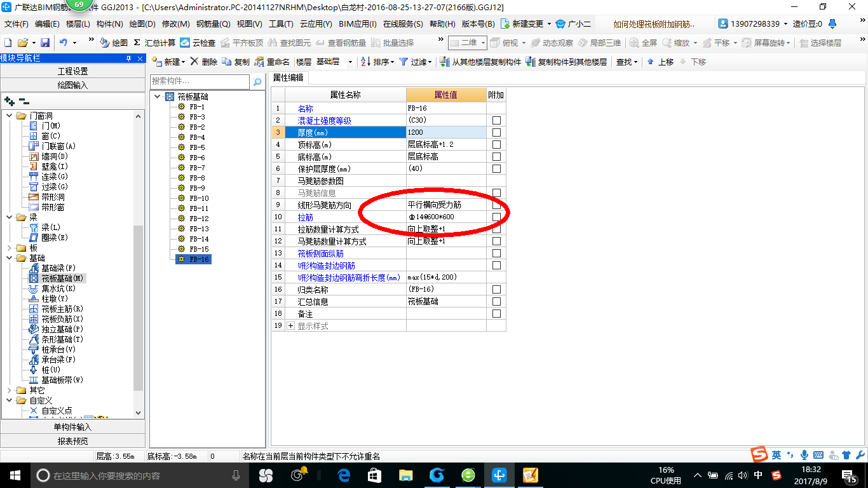Open 工程设置 section

[x=72, y=71]
